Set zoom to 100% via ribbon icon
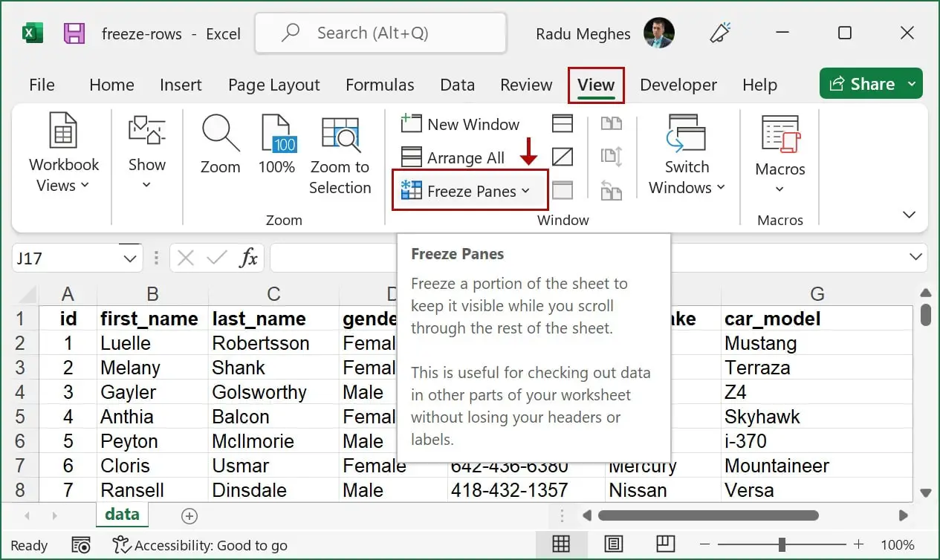The image size is (940, 560). (x=276, y=149)
